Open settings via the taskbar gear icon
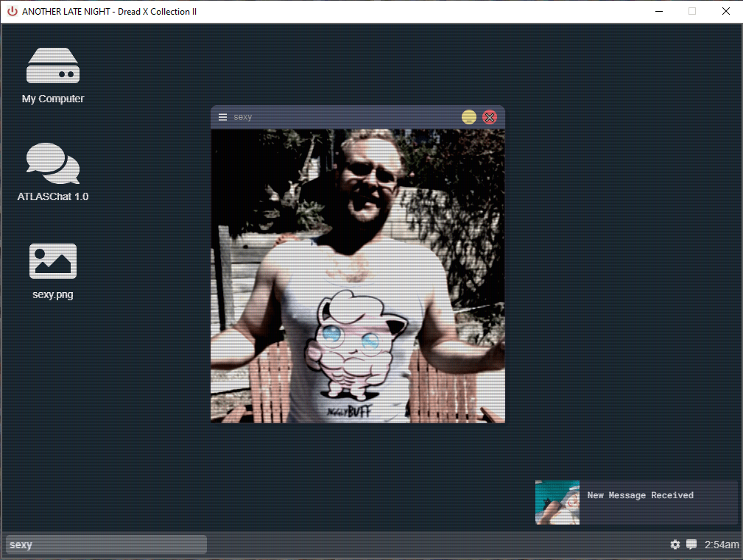This screenshot has width=743, height=560. pos(675,545)
